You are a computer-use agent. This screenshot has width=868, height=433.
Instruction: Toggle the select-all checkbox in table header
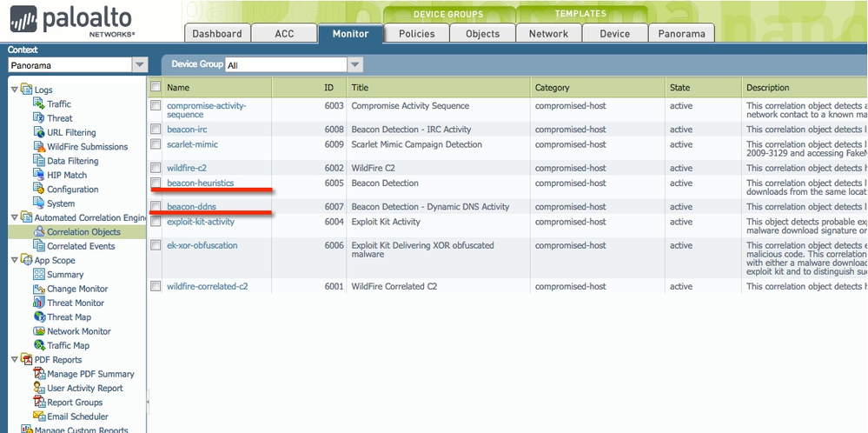pyautogui.click(x=156, y=87)
